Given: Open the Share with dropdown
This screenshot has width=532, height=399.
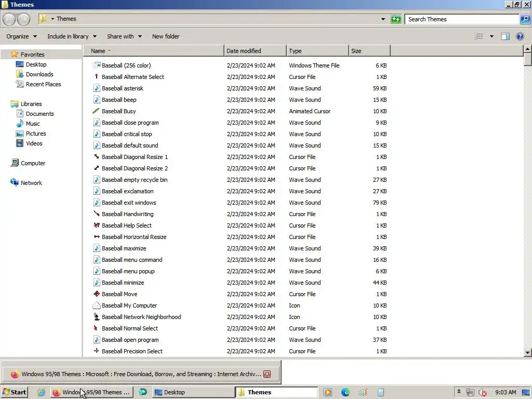Looking at the screenshot, I should pyautogui.click(x=124, y=36).
